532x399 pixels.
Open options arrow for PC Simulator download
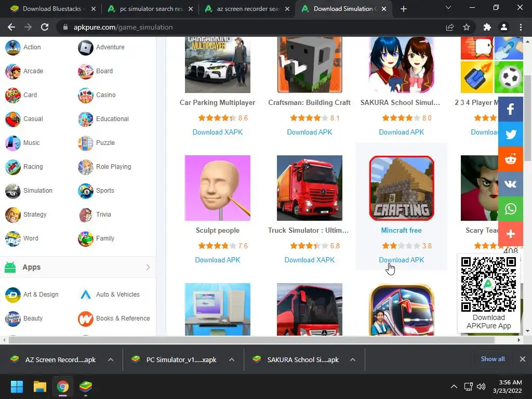[x=232, y=360]
